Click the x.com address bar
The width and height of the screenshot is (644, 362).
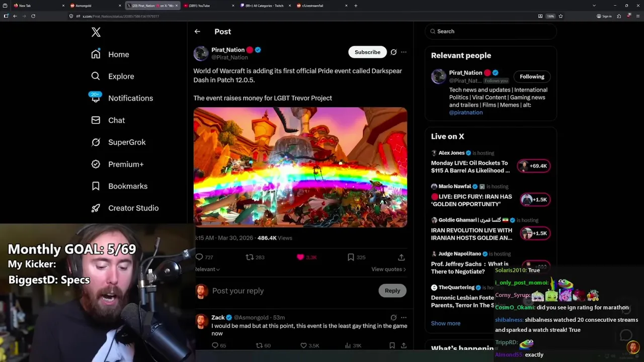coord(302,16)
